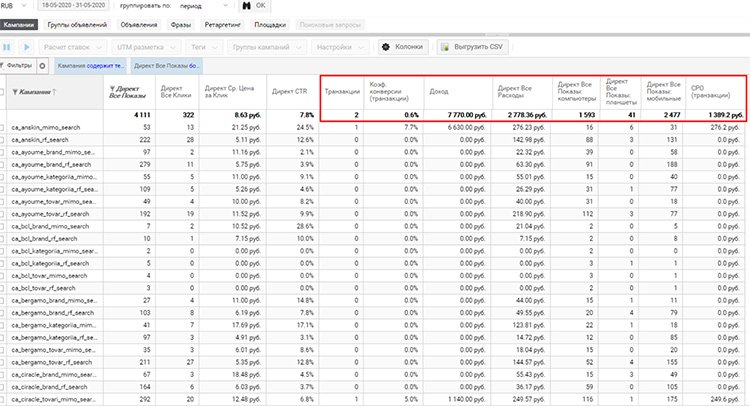Click the funnel icon in Директ Все Показы header
750x406 pixels.
112,88
